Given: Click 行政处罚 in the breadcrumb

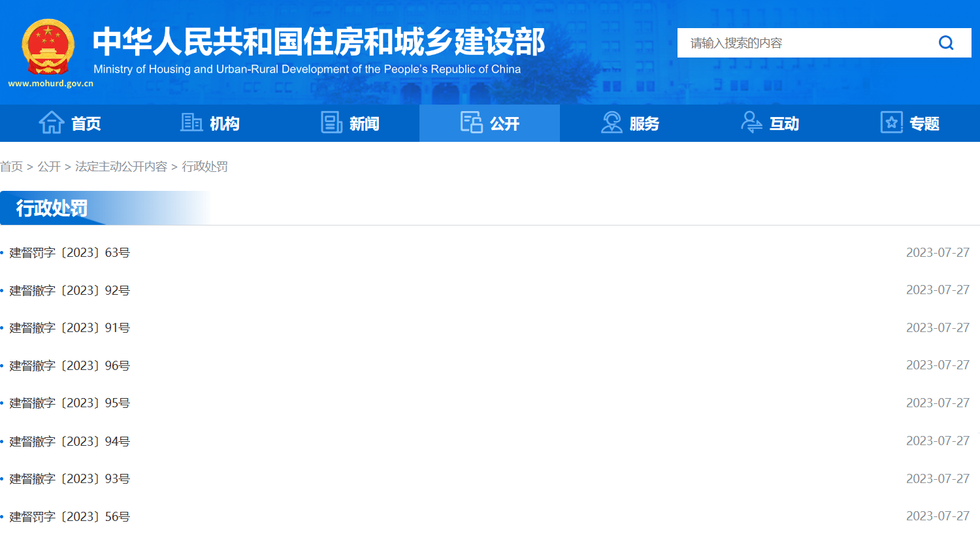Looking at the screenshot, I should [204, 167].
